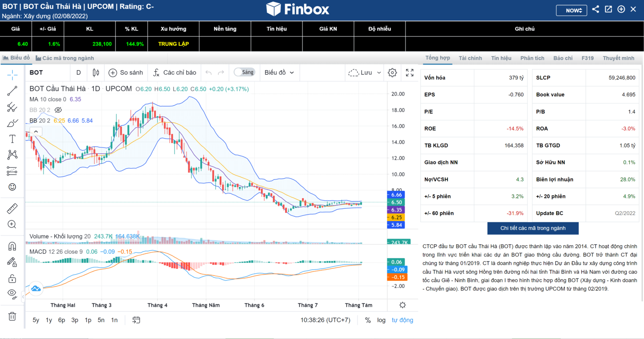644x339 pixels.
Task: Select the text annotation tool
Action: tap(12, 139)
